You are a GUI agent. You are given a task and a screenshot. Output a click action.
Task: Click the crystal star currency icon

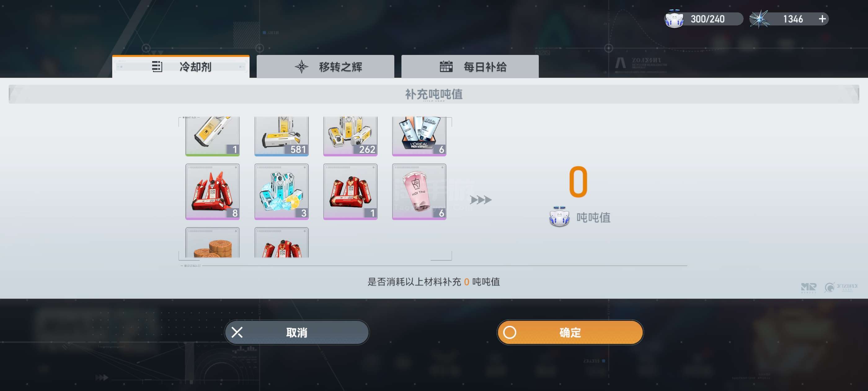tap(759, 19)
